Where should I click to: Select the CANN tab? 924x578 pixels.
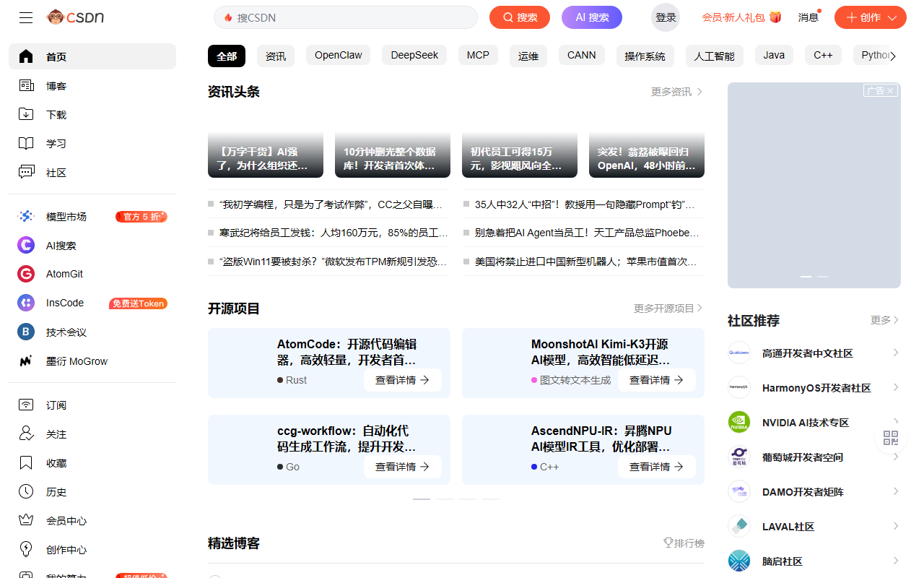(581, 56)
